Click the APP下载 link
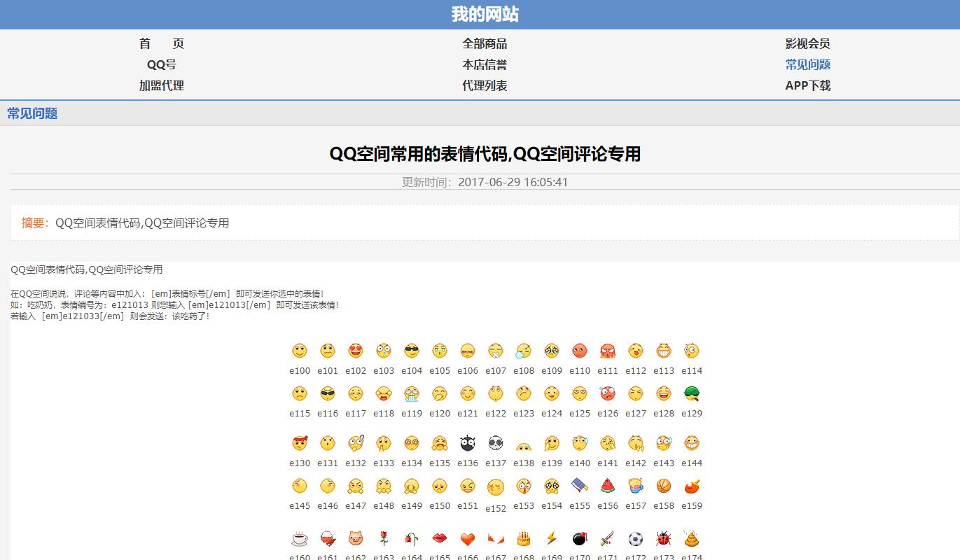960x560 pixels. (807, 85)
